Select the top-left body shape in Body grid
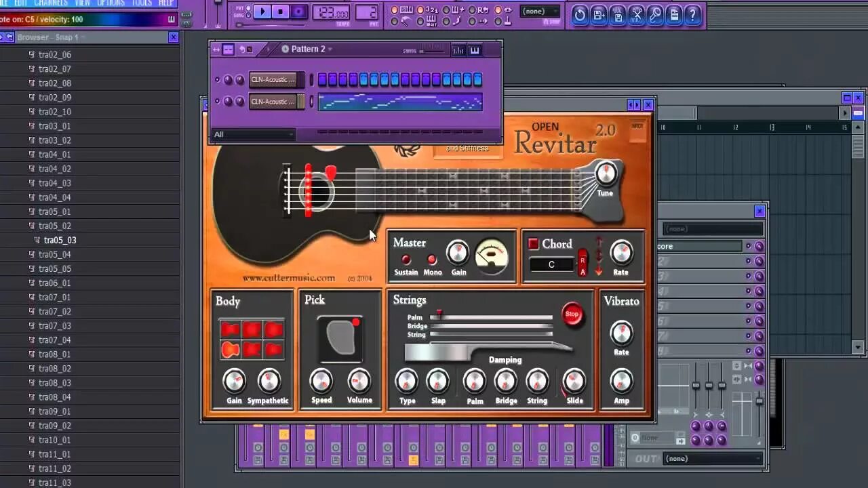The height and width of the screenshot is (488, 868). click(x=231, y=329)
